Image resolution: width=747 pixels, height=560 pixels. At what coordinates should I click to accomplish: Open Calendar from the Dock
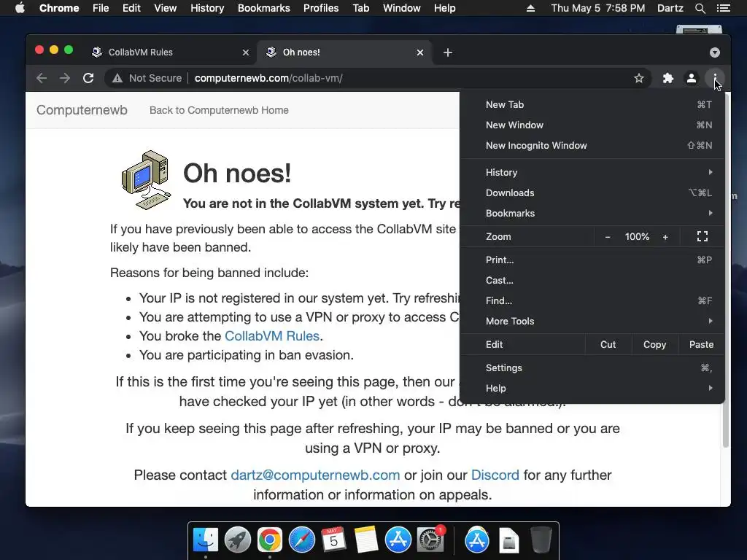[333, 540]
